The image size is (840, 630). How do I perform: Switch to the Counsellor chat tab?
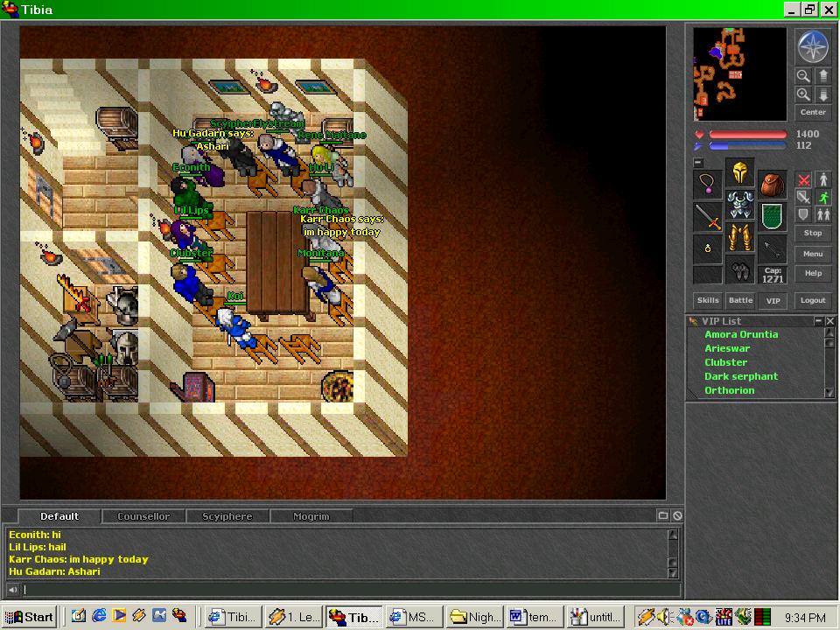(143, 516)
